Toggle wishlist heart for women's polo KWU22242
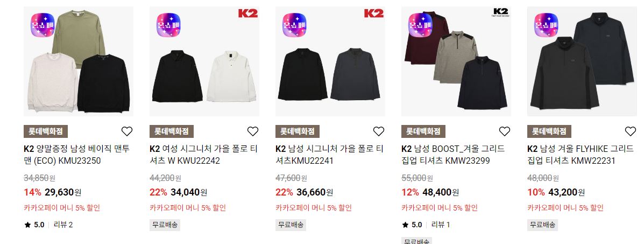Viewport: 644px width, 244px height. click(x=252, y=131)
